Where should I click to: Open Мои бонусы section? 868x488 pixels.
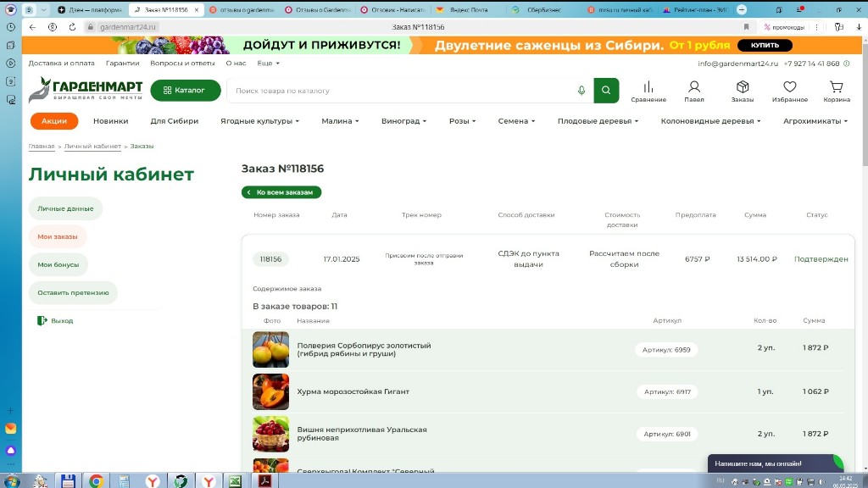(x=58, y=264)
